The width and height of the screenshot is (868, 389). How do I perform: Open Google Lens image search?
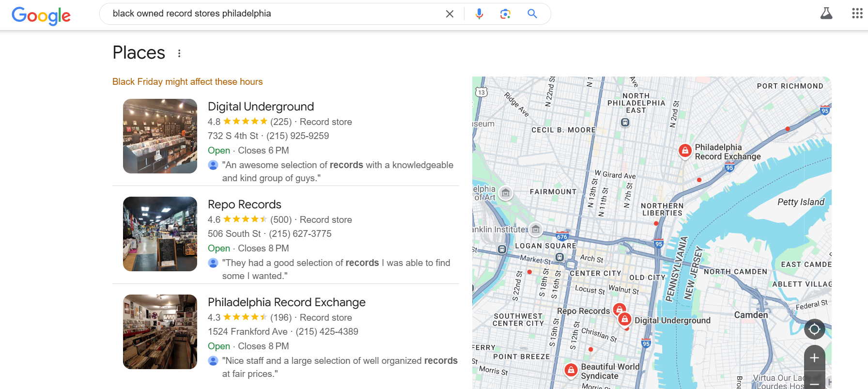click(505, 14)
